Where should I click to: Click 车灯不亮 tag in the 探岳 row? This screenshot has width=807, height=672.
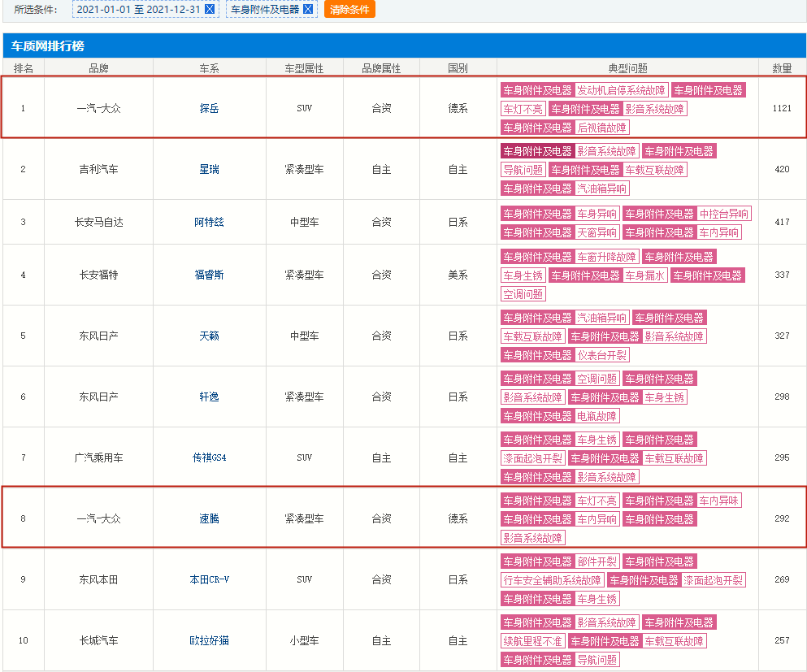tap(523, 109)
